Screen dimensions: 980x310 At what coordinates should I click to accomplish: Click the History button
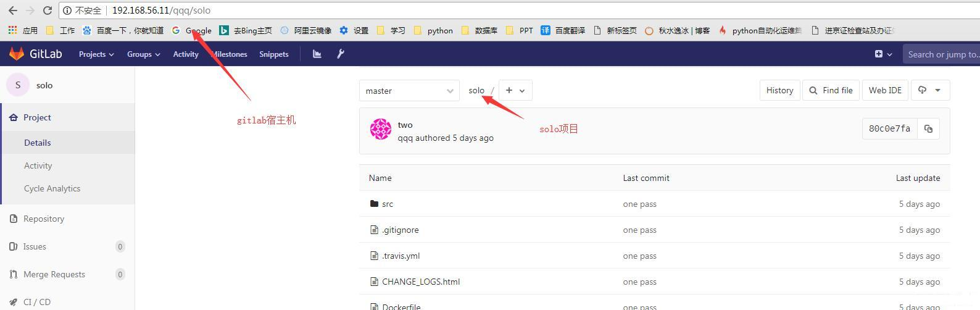point(779,90)
